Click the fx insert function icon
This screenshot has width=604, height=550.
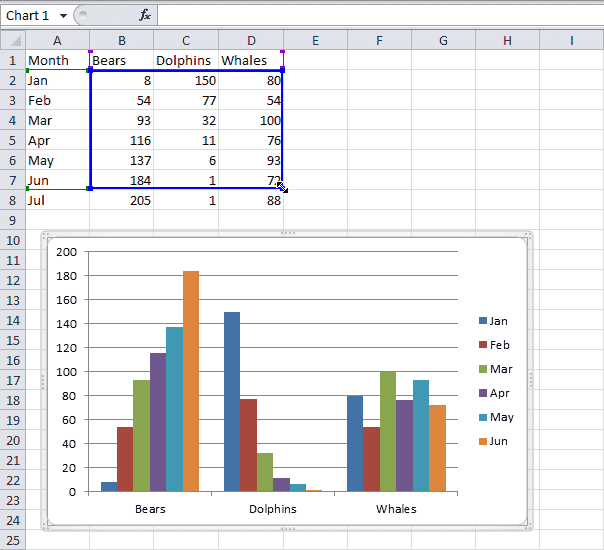pyautogui.click(x=145, y=15)
